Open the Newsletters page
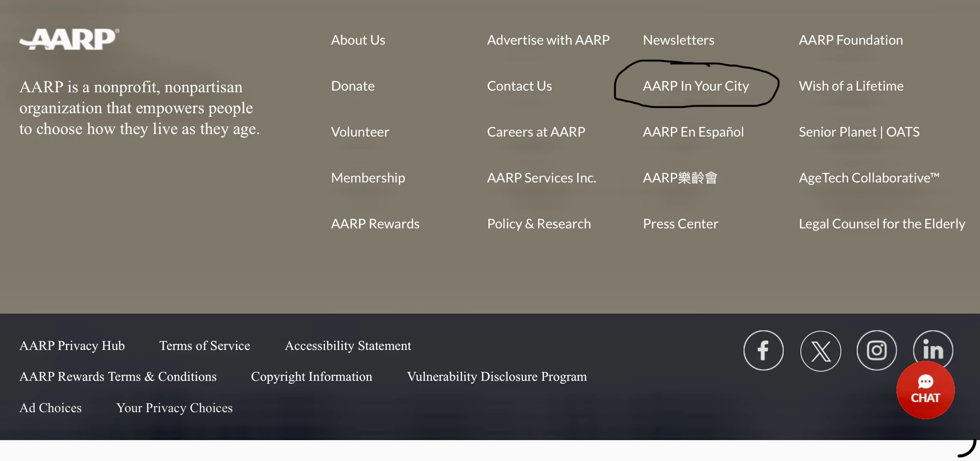Screen dimensions: 980x461 tap(678, 40)
